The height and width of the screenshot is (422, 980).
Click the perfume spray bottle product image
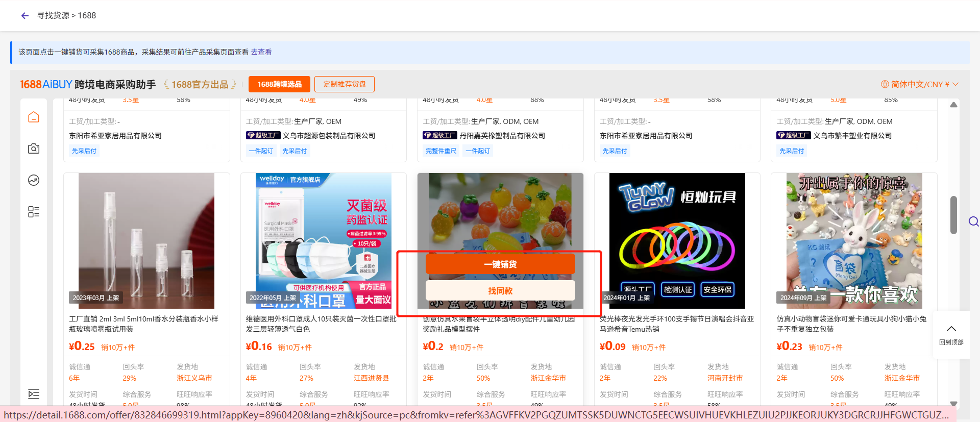(x=146, y=240)
